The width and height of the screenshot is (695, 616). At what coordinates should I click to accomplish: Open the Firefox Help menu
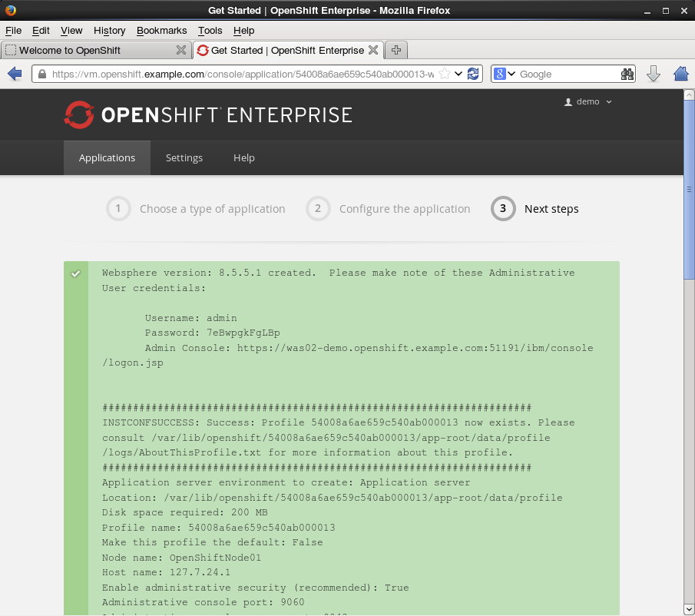(243, 31)
